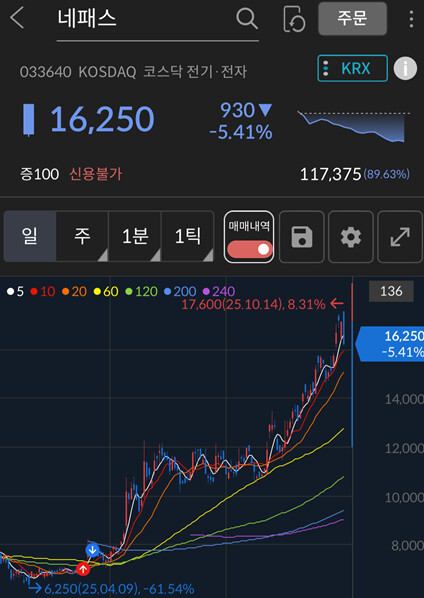Tap the large 16,250 current price
The image size is (424, 598).
click(x=102, y=119)
